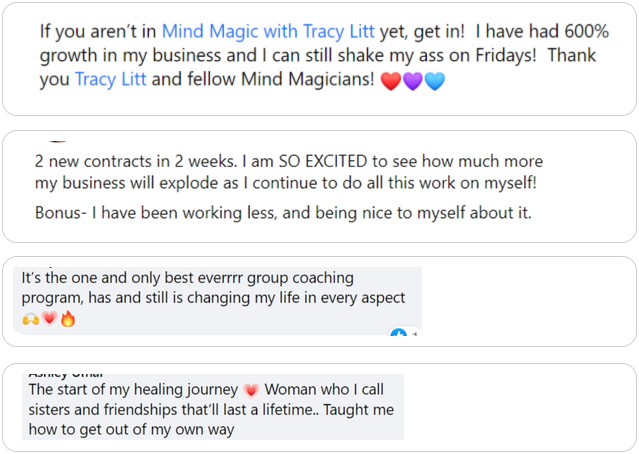
Task: Click the 'SO EXCITED' text in second card
Action: click(323, 161)
